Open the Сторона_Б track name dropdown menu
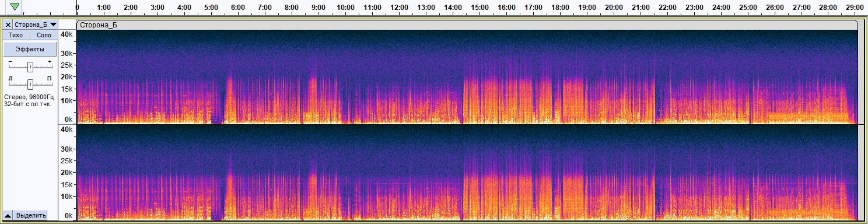Viewport: 868px width, 224px height. coord(36,24)
